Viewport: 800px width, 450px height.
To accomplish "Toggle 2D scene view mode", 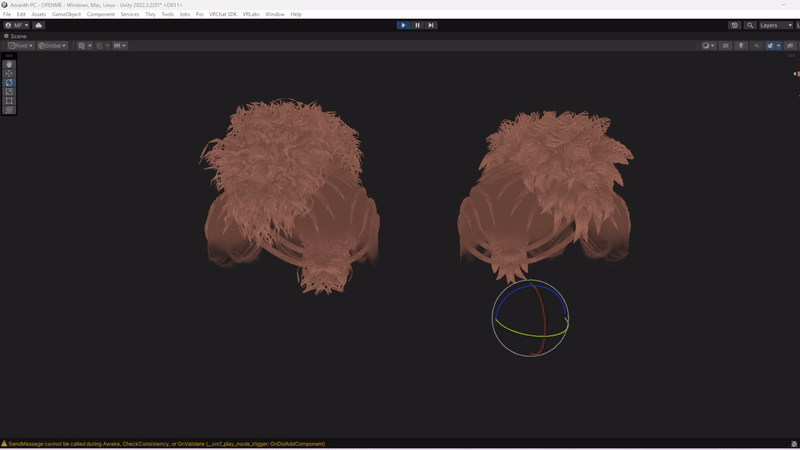I will 726,45.
